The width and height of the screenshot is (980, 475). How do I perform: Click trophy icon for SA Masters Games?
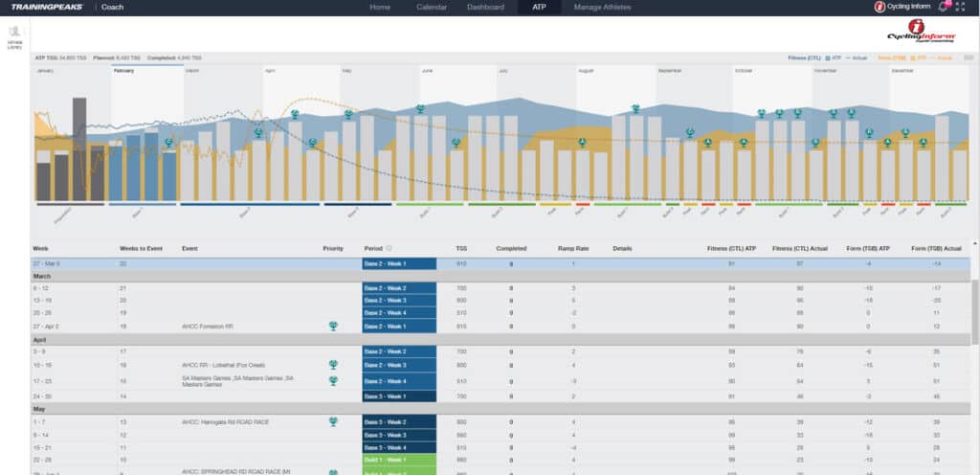coord(332,380)
